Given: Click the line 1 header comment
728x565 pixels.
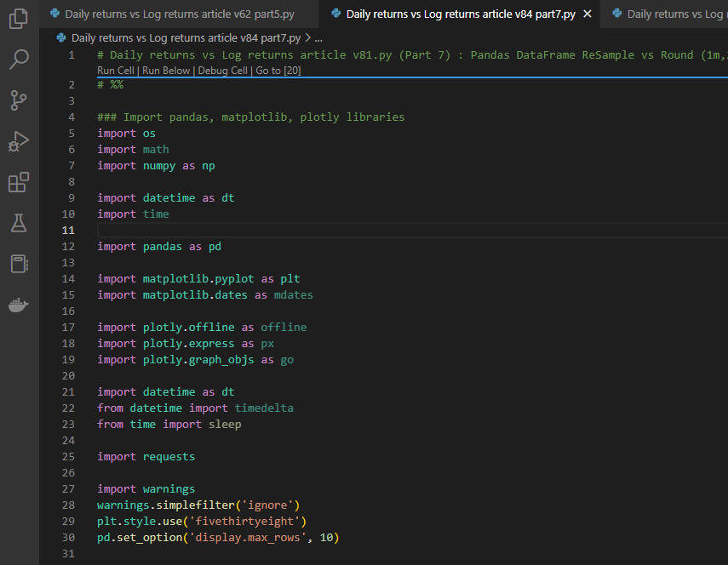Looking at the screenshot, I should pyautogui.click(x=412, y=54).
